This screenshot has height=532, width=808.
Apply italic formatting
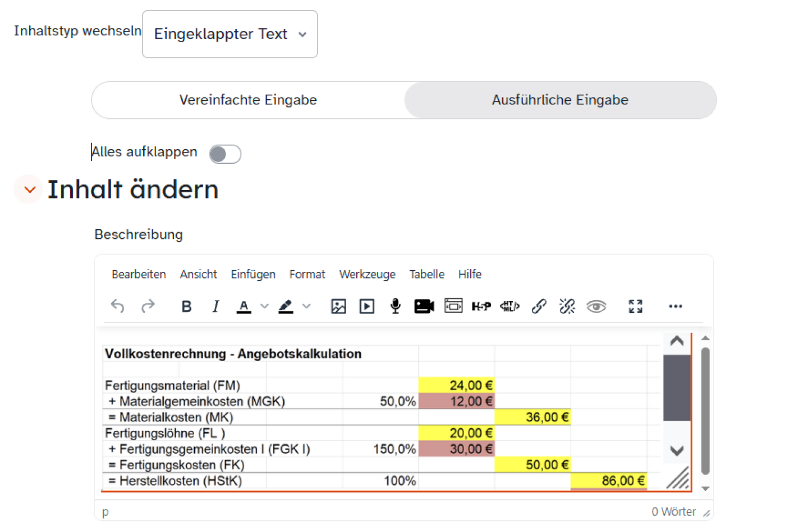215,306
